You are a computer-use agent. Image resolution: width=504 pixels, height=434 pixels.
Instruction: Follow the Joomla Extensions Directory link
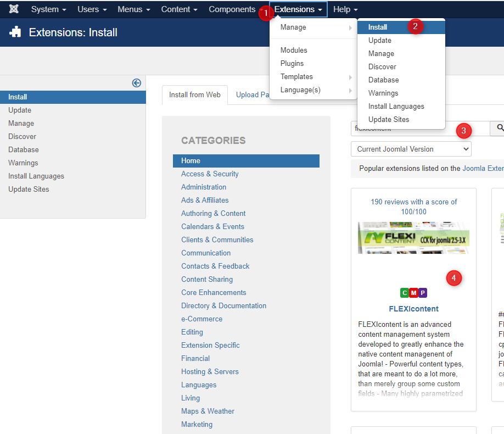[483, 169]
